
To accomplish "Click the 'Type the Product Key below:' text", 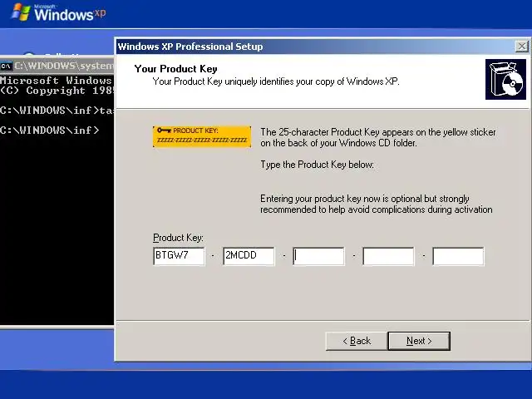I will click(318, 165).
